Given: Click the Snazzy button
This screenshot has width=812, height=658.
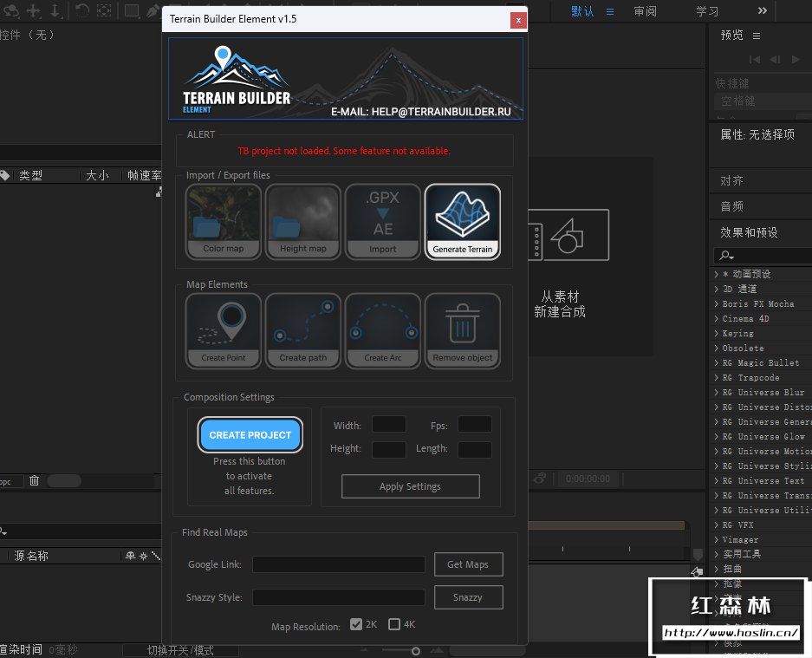Looking at the screenshot, I should (x=468, y=597).
